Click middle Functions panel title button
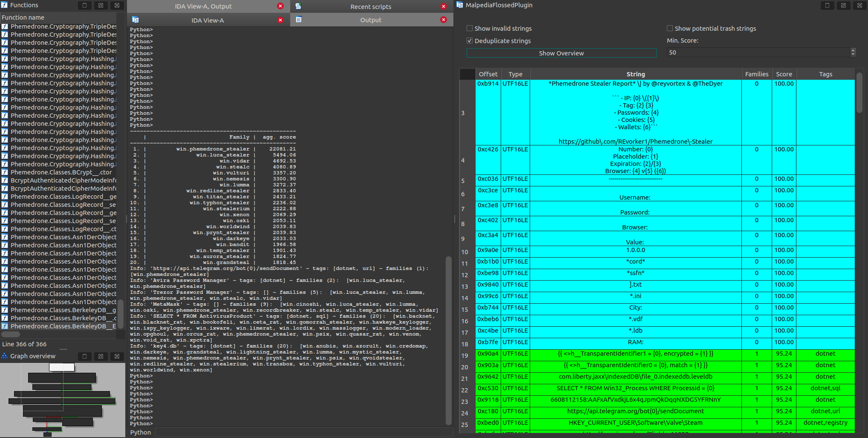The image size is (868, 438). pyautogui.click(x=101, y=6)
